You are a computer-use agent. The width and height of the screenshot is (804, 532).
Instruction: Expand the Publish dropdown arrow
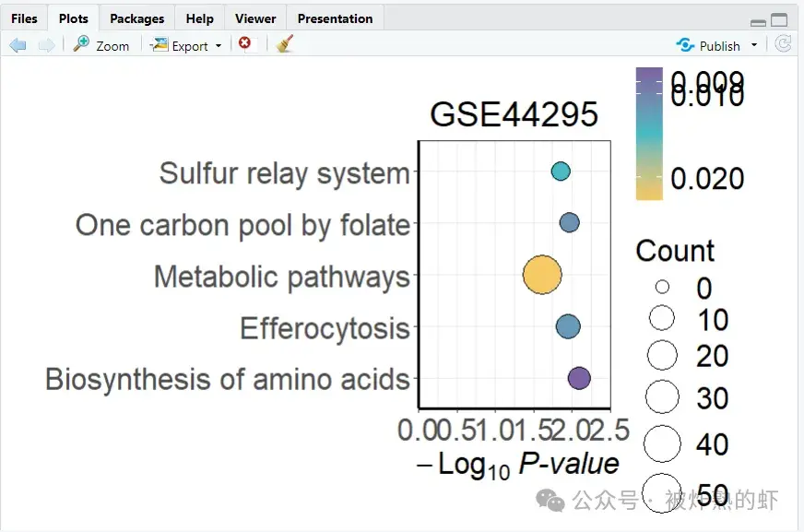coord(754,45)
